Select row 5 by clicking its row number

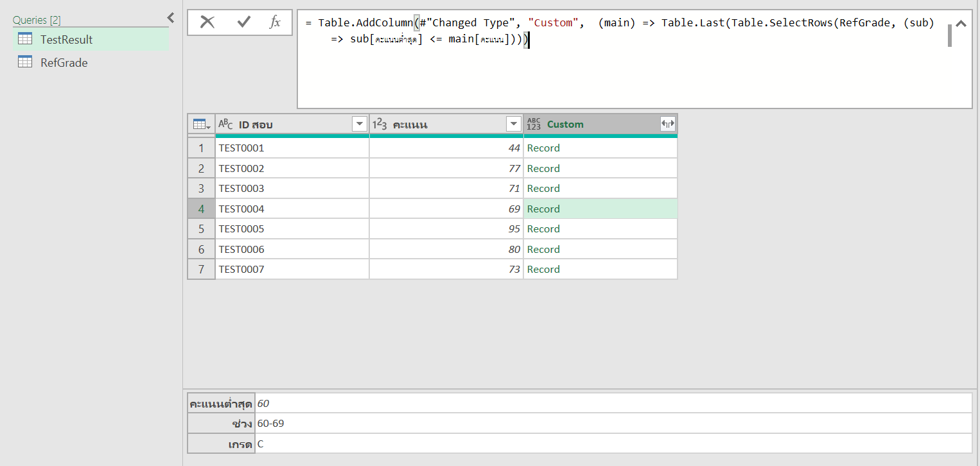[200, 229]
